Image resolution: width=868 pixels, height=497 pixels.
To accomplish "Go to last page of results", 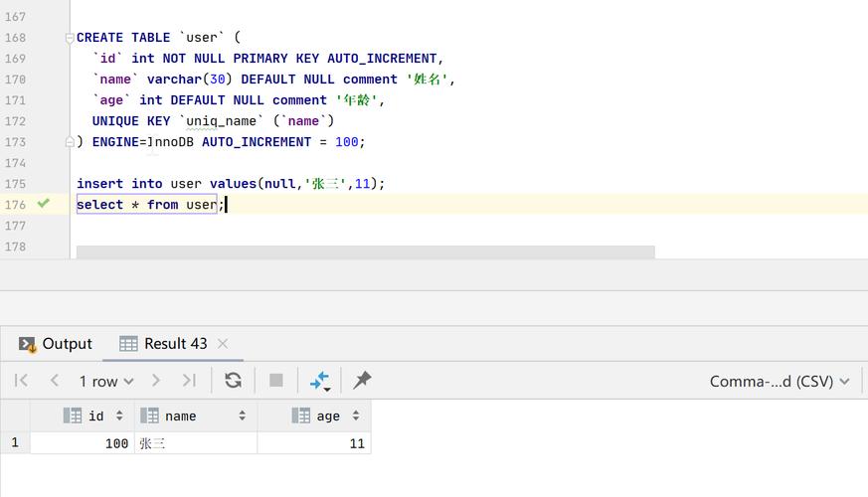I will (189, 381).
